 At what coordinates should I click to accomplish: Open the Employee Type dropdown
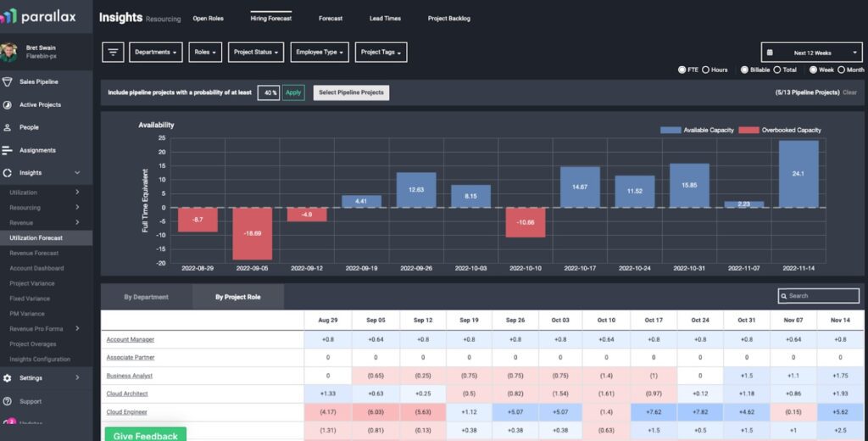point(320,52)
